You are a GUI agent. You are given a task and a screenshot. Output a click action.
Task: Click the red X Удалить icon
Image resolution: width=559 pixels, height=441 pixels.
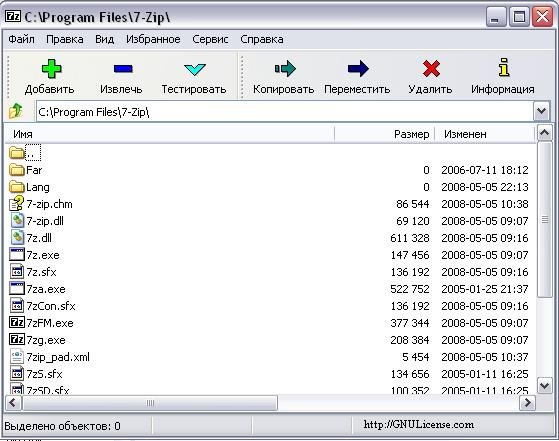pos(431,68)
